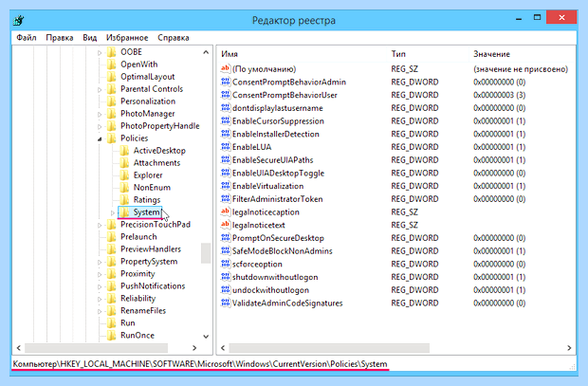
Task: Click the folder icon of the Explorer key
Action: (124, 175)
